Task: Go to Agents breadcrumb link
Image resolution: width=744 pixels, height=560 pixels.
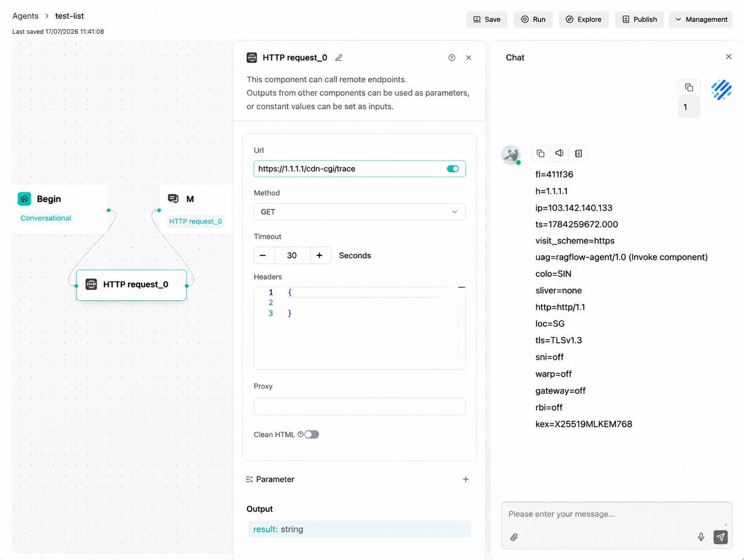Action: (x=25, y=16)
